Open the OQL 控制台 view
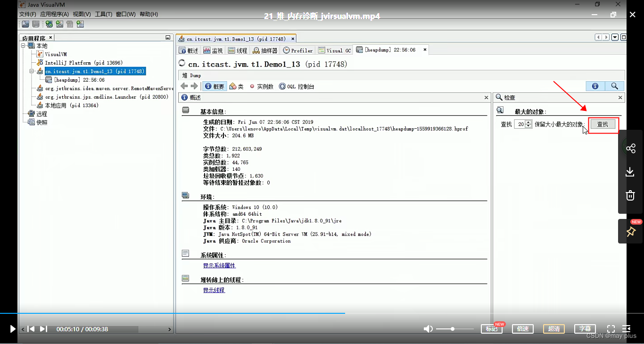This screenshot has width=644, height=344. [x=297, y=86]
